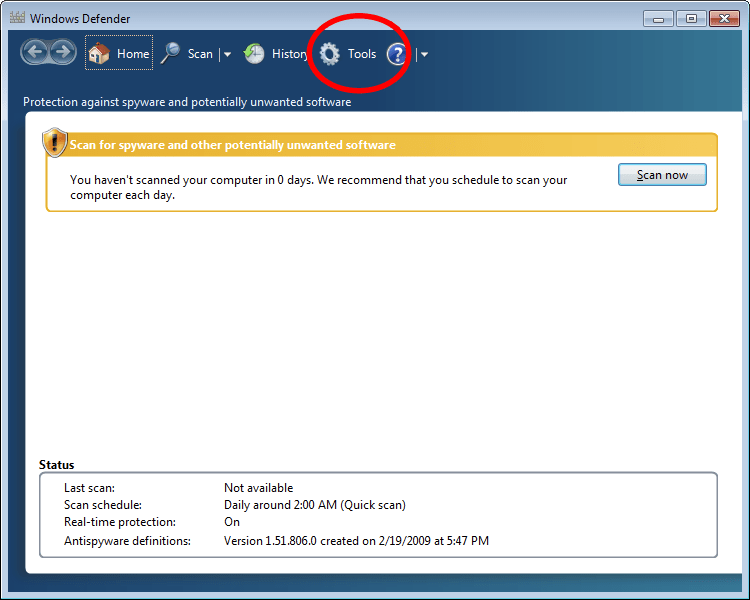The height and width of the screenshot is (600, 750).
Task: Click the 'Last scan:' label
Action: click(89, 488)
